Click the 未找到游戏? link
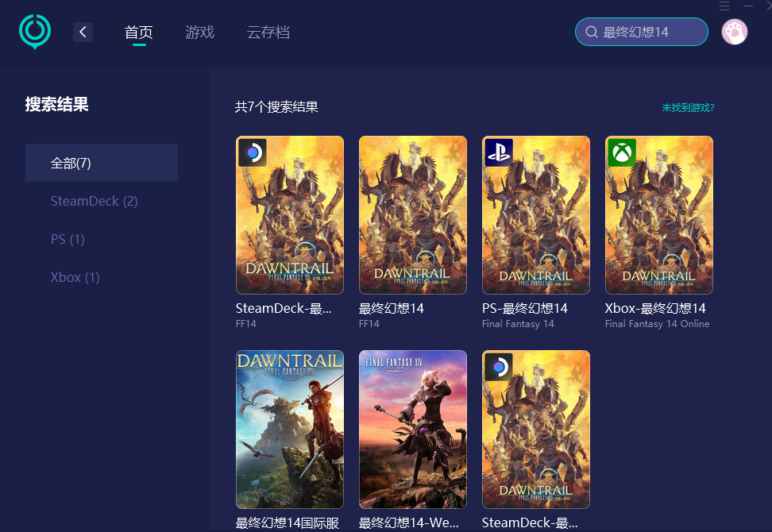 [x=688, y=108]
